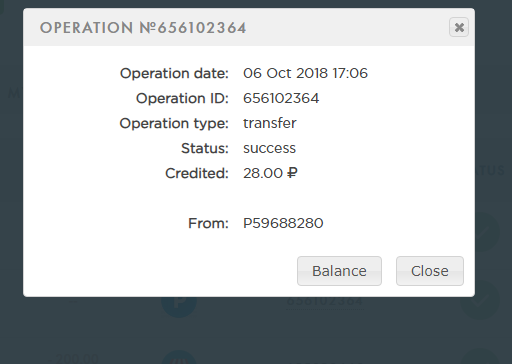Click the sender account P59688280

[x=283, y=223]
